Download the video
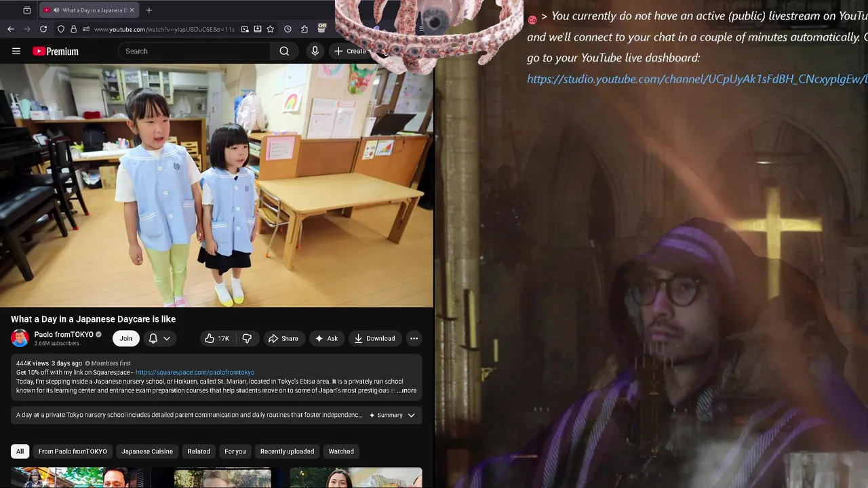The image size is (868, 488). (374, 338)
